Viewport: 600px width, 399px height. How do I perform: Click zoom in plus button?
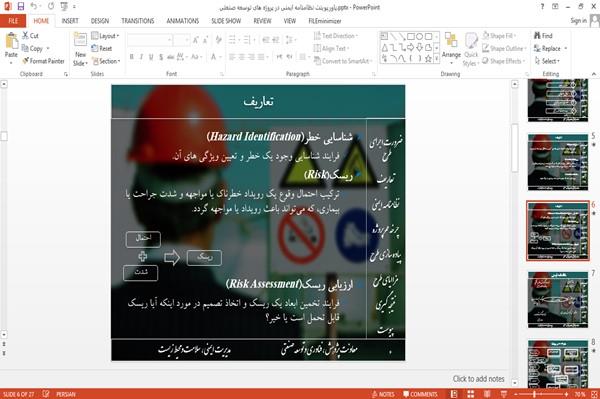566,394
